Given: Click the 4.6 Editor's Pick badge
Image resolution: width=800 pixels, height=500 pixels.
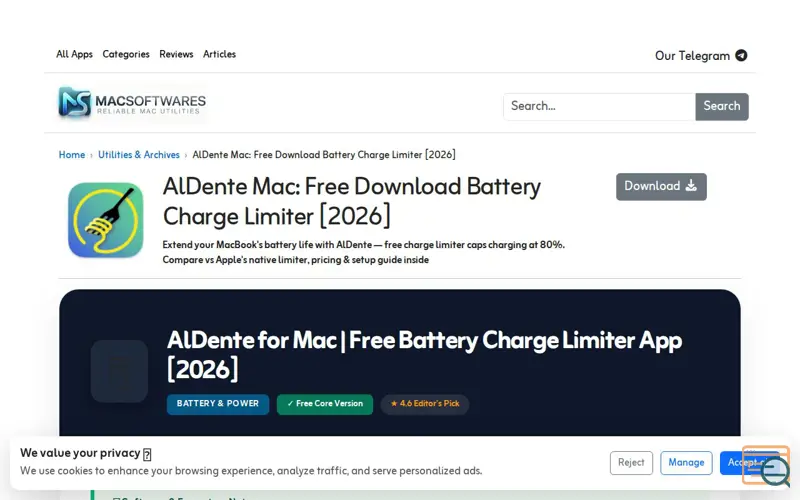Looking at the screenshot, I should pos(424,404).
